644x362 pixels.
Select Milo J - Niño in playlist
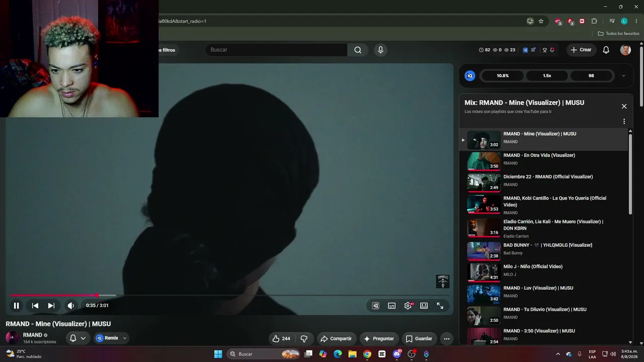[x=543, y=272]
